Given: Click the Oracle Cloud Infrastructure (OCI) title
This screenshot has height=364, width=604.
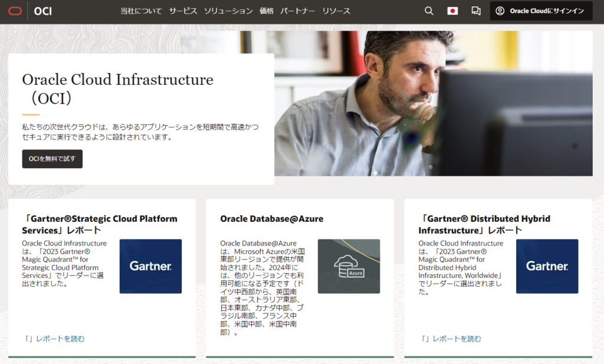Looking at the screenshot, I should (x=117, y=88).
